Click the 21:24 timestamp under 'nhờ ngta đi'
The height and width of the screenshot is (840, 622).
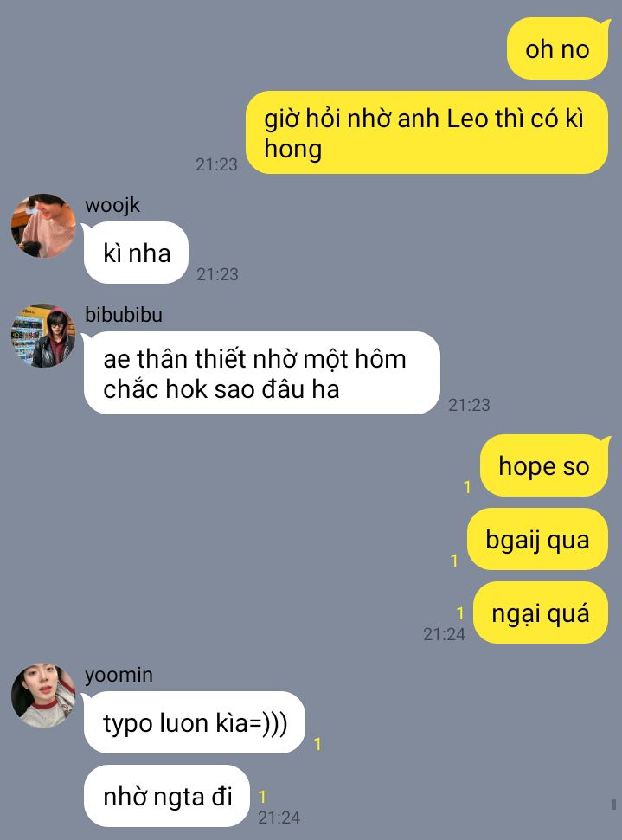(279, 818)
